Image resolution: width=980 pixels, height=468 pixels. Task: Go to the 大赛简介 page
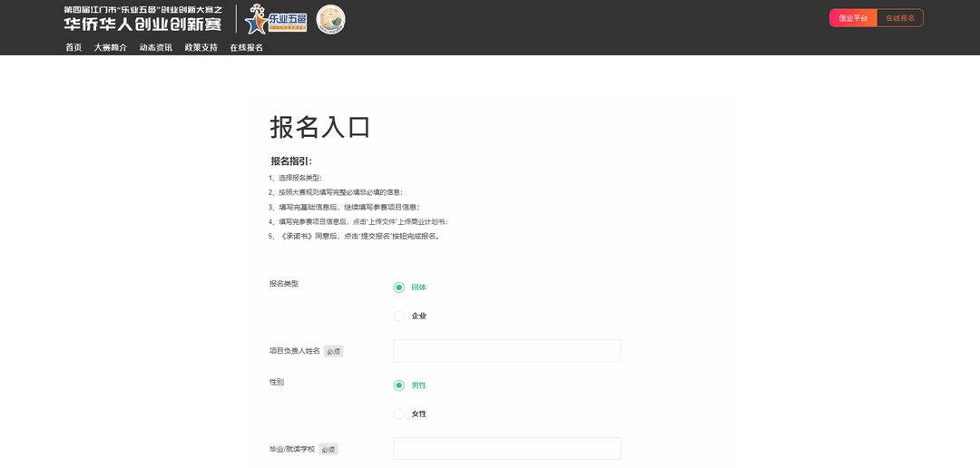click(x=110, y=47)
